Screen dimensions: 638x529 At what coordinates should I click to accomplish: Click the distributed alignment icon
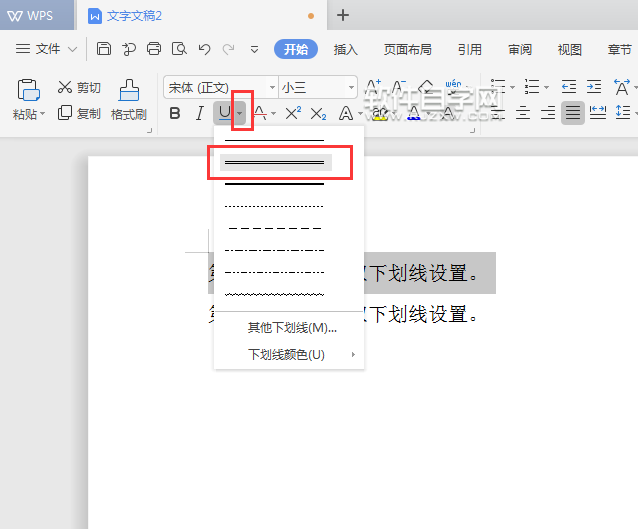click(598, 112)
